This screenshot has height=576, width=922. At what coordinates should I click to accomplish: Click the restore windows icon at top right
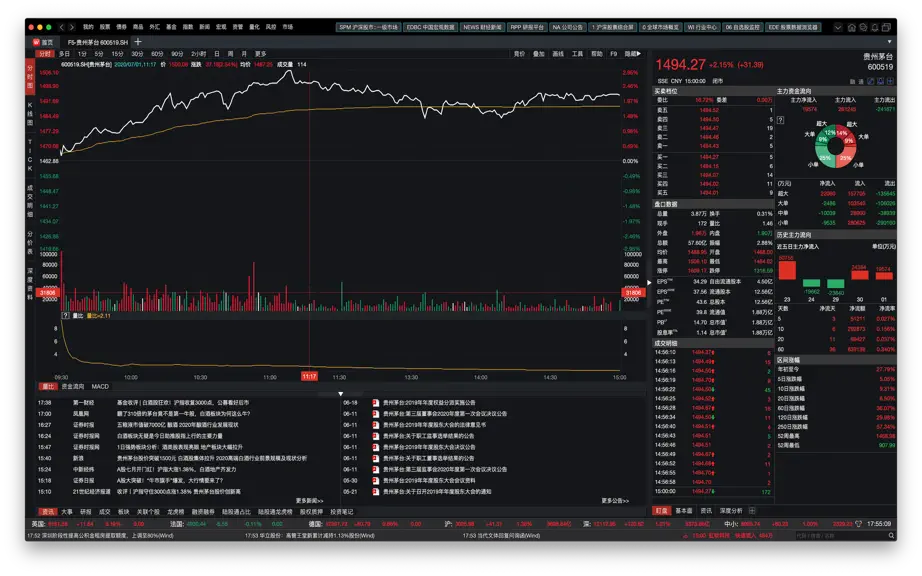coord(886,28)
